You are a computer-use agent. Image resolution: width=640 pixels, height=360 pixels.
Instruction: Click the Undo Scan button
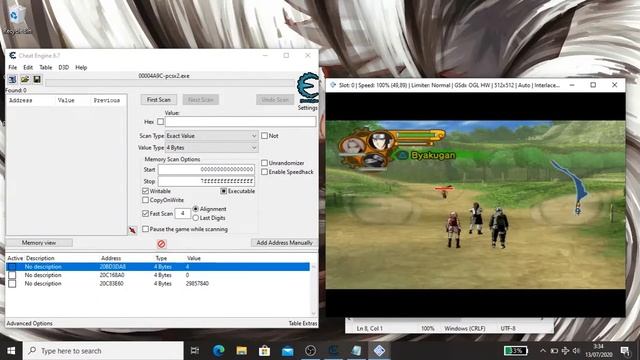point(275,100)
